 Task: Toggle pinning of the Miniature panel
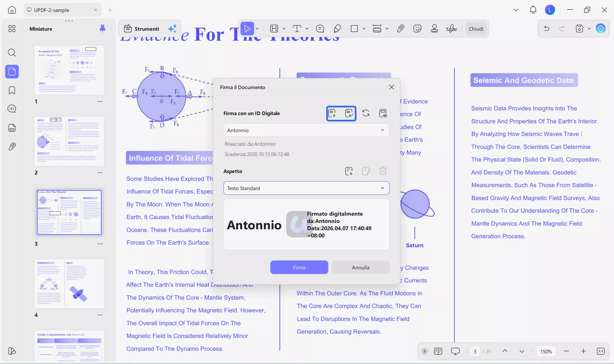coord(102,29)
